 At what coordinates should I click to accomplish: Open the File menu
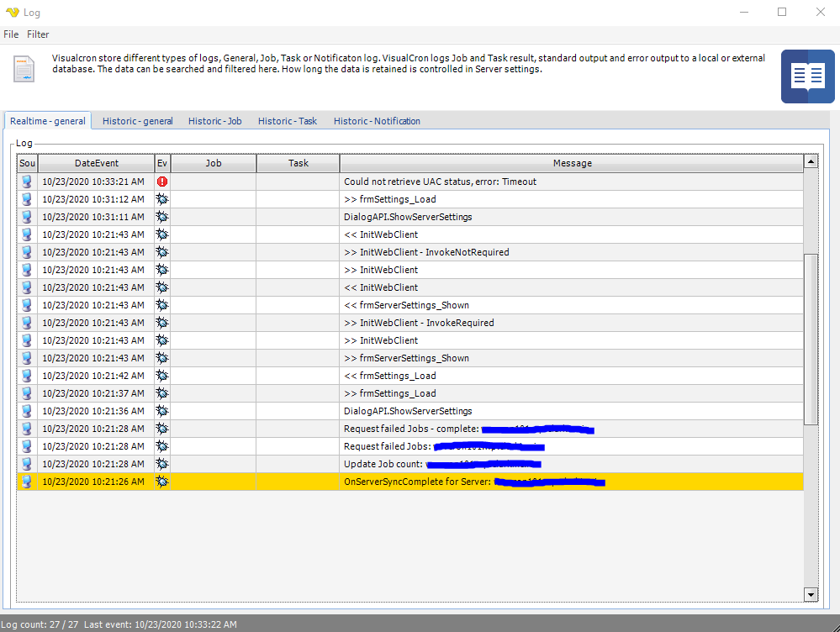(11, 34)
